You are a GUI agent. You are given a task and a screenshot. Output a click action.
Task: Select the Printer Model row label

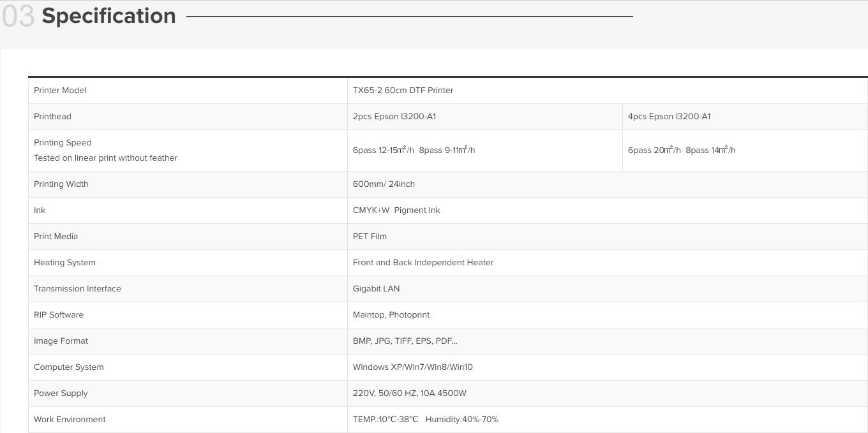click(x=60, y=91)
